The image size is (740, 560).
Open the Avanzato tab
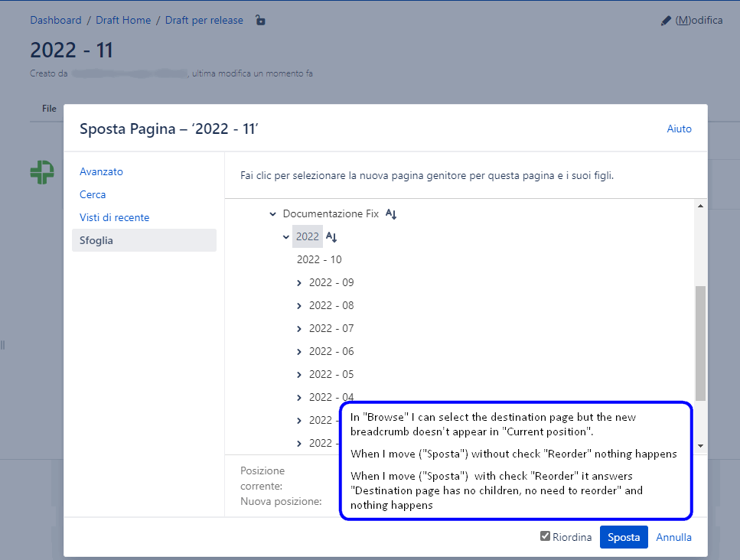point(101,171)
